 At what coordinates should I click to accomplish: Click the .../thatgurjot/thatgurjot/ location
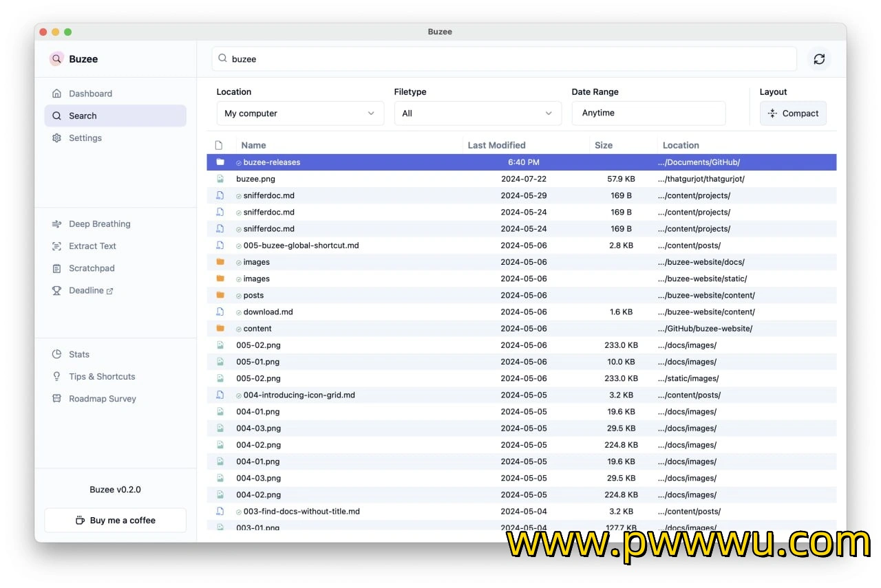pyautogui.click(x=701, y=179)
